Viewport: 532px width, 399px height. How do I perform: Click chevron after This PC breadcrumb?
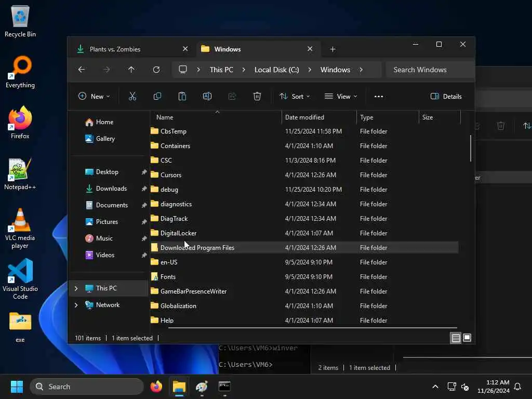pos(244,70)
